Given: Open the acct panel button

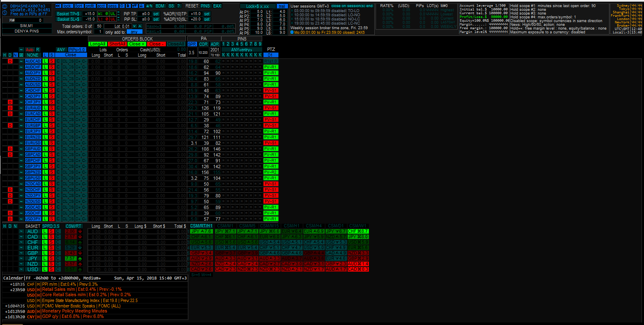Looking at the screenshot, I should point(101,6).
